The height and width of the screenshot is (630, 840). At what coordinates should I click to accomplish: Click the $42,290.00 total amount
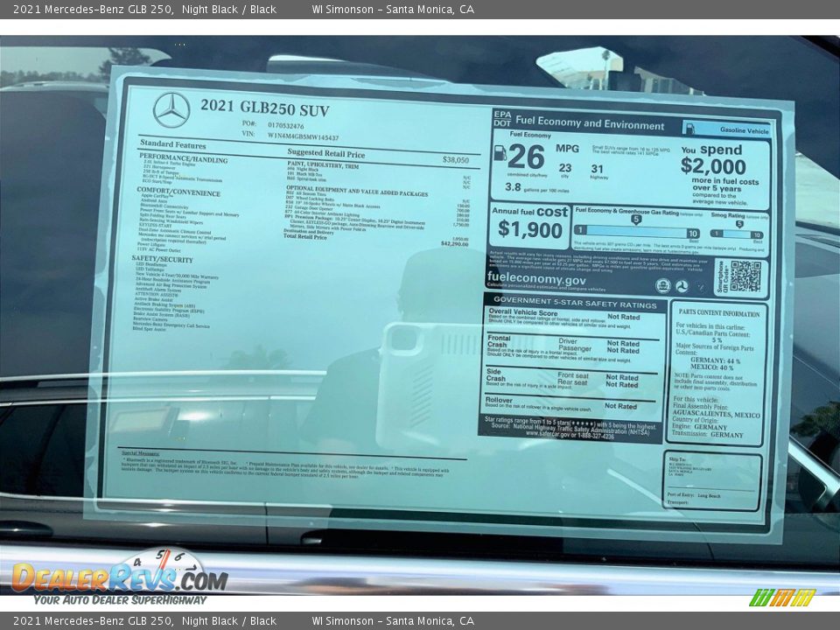pos(454,244)
